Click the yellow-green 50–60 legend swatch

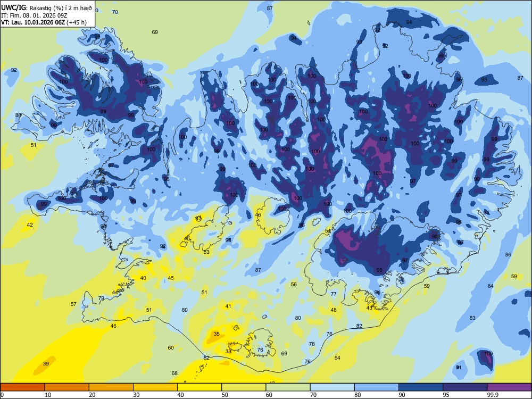[x=244, y=387]
